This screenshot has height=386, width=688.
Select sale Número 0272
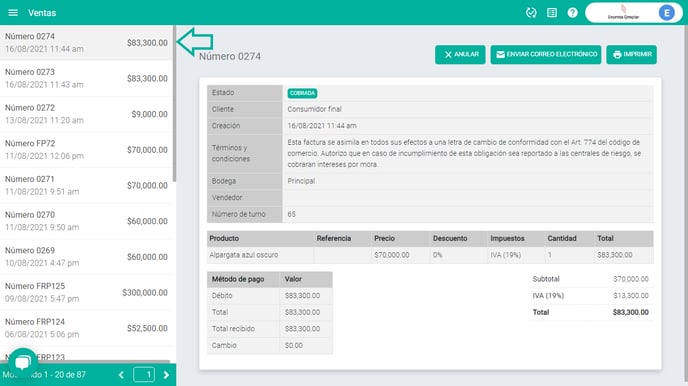pos(86,114)
